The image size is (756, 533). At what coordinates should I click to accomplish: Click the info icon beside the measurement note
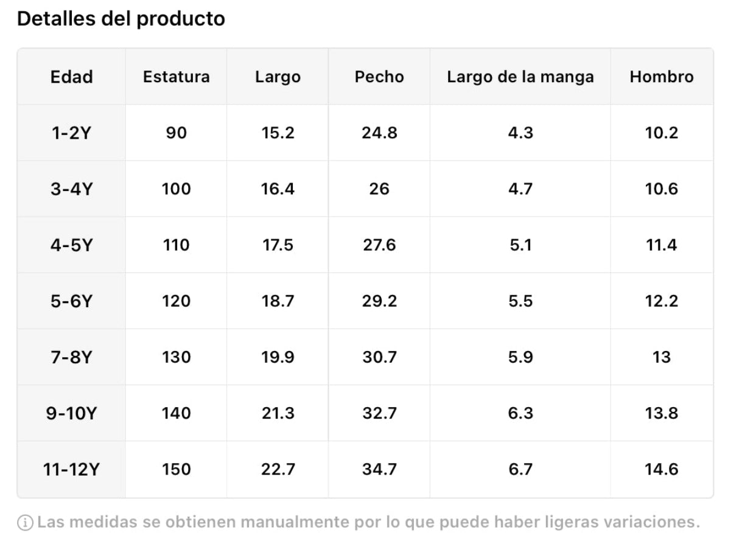[25, 522]
